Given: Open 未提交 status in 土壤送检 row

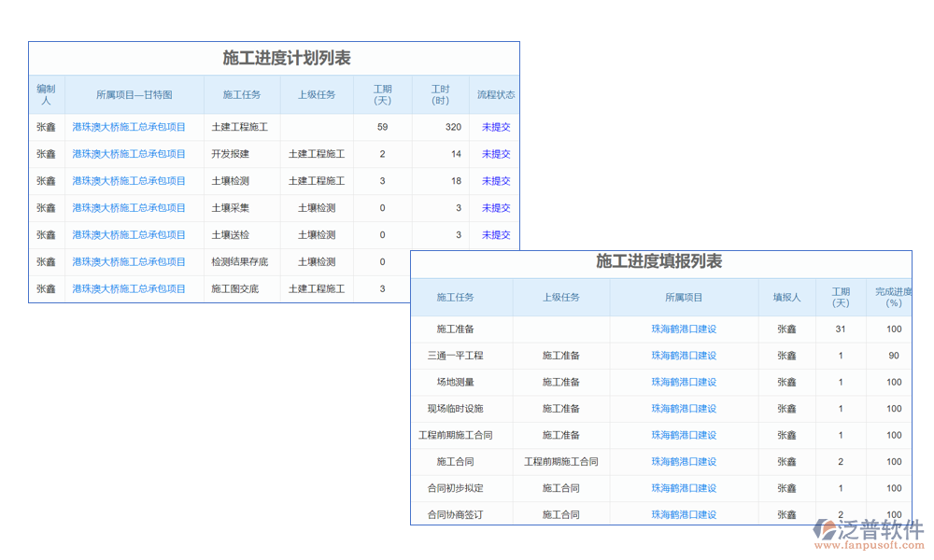Looking at the screenshot, I should [x=496, y=235].
